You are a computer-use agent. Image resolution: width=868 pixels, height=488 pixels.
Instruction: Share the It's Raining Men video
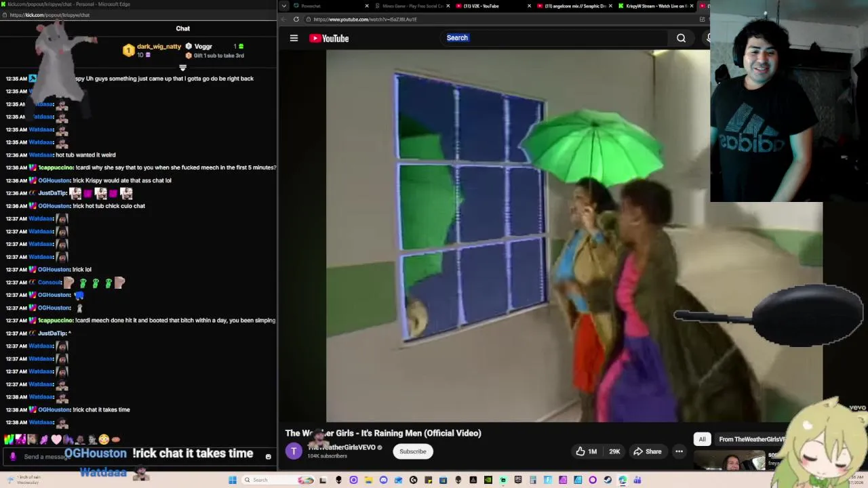(x=648, y=451)
